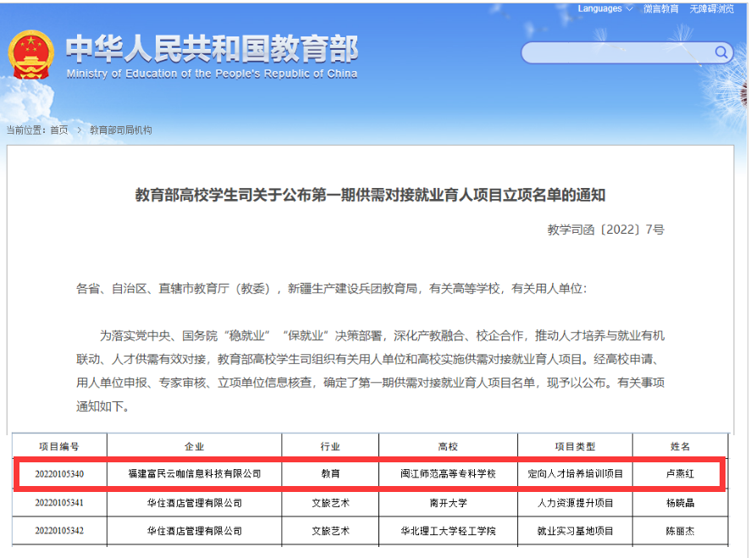Click the 闽江师范高等专科学校 cell

coord(448,473)
